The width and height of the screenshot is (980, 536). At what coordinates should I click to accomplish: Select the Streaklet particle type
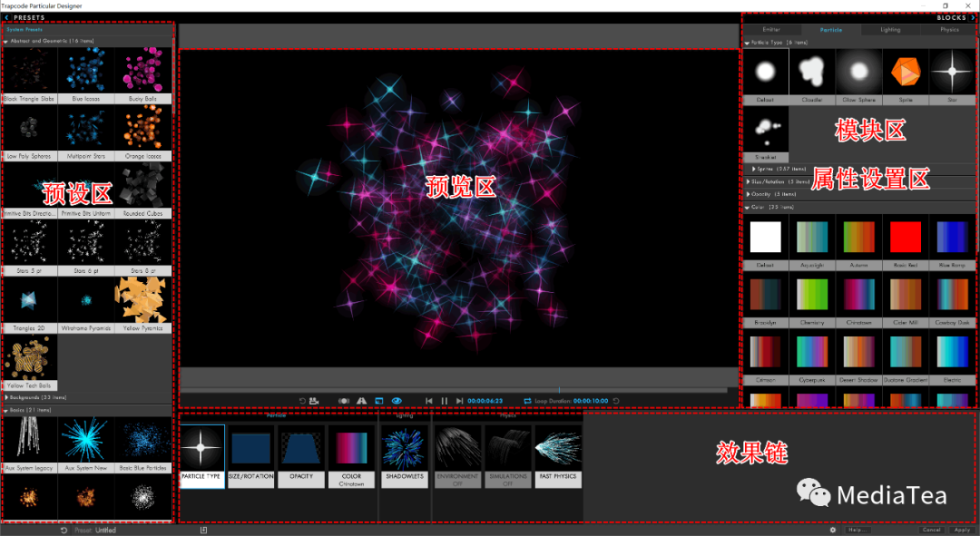pos(765,127)
